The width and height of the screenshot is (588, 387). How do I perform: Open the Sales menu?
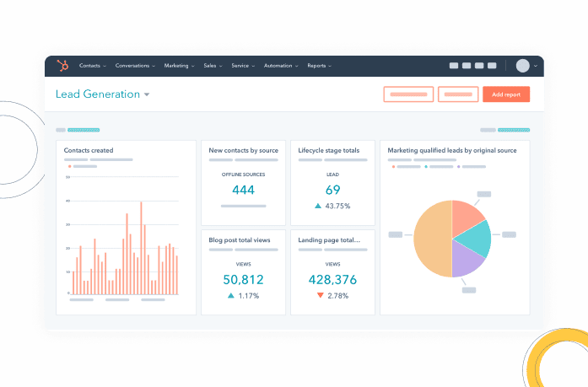[213, 66]
